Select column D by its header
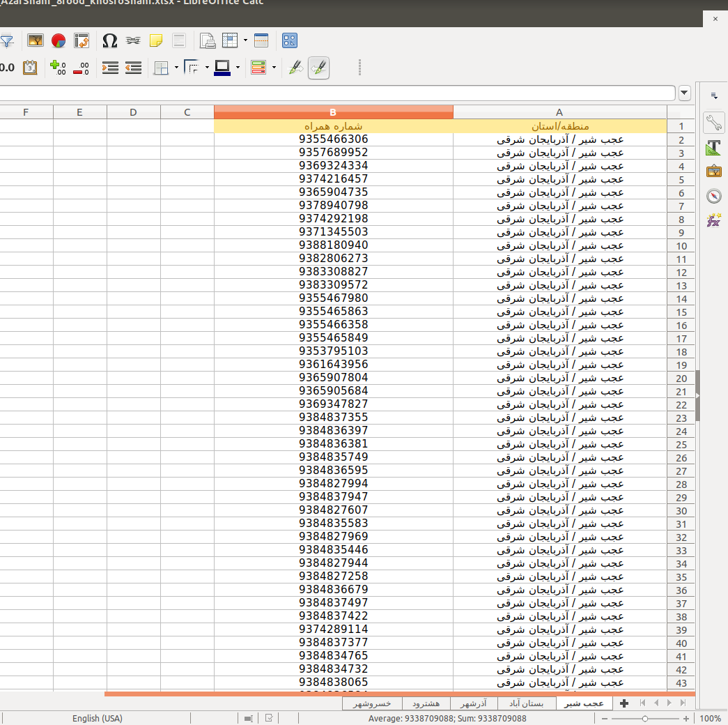Viewport: 728px width, 725px height. coord(134,112)
